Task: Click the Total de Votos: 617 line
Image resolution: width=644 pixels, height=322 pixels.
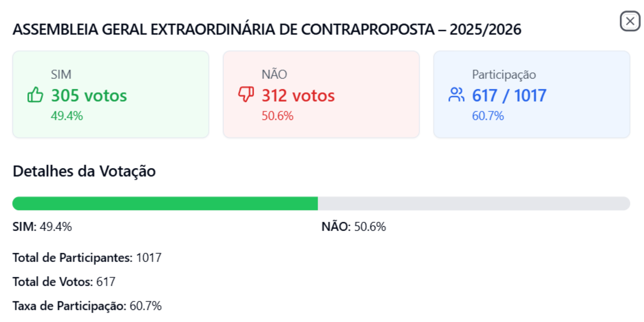Action: click(64, 282)
